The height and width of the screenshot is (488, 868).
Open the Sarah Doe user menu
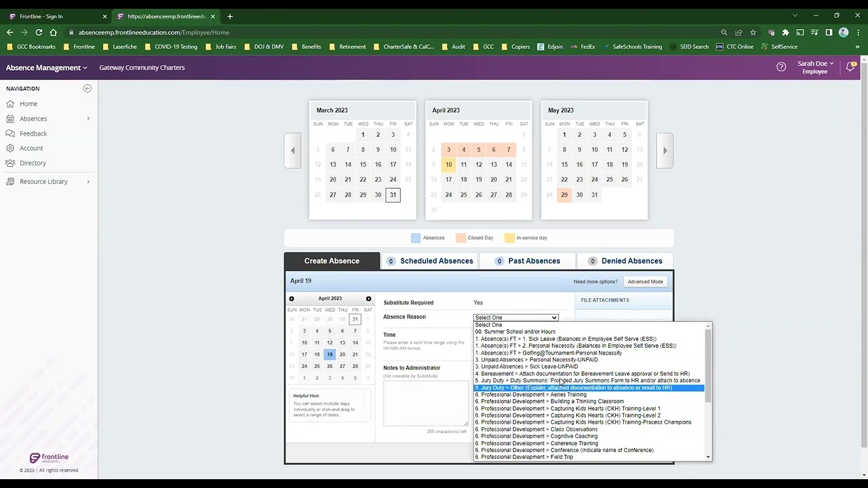click(x=815, y=67)
